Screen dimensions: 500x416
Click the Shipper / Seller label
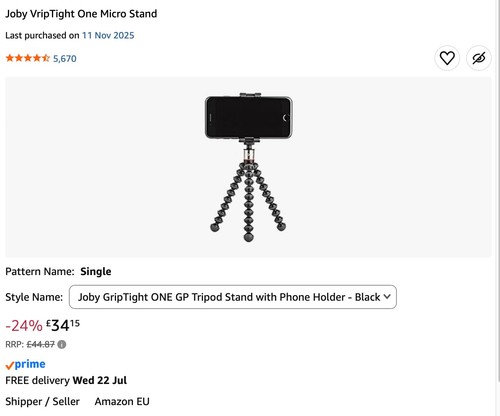(x=42, y=401)
